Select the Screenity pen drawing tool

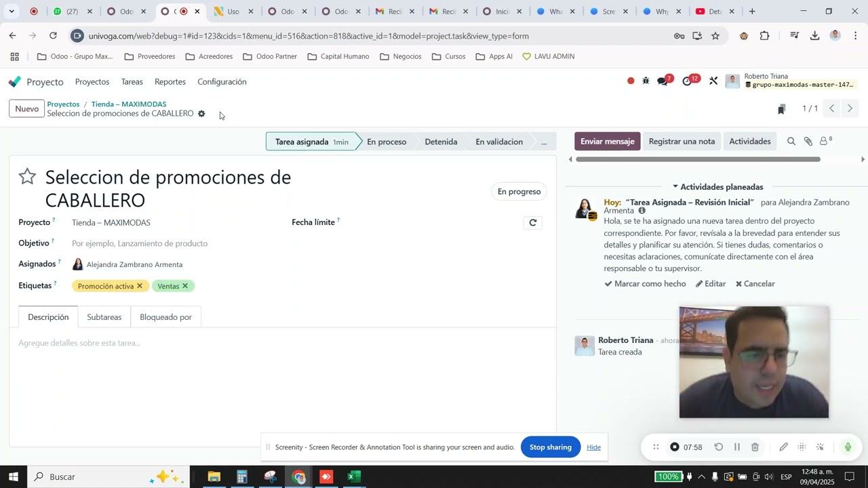click(x=783, y=447)
